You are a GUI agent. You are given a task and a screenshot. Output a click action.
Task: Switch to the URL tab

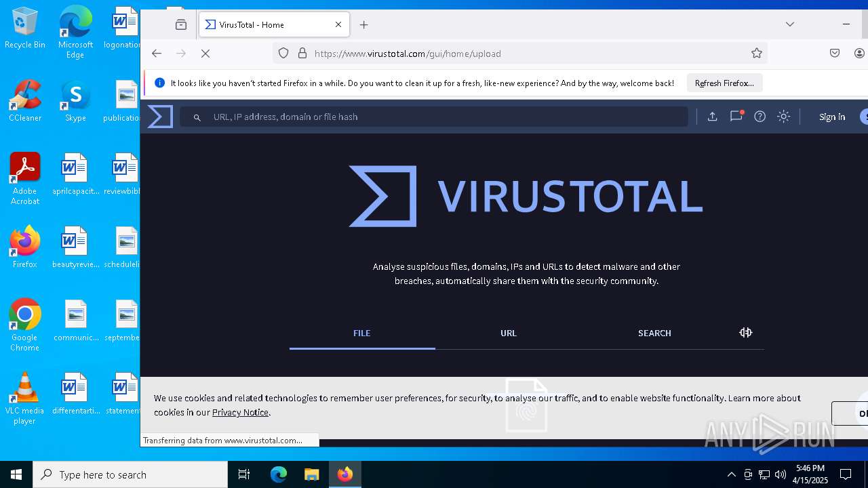coord(509,333)
